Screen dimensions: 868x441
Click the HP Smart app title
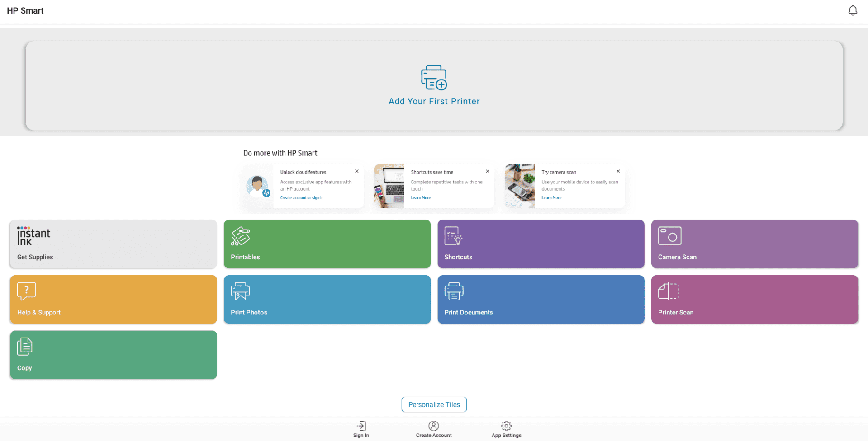pos(25,10)
